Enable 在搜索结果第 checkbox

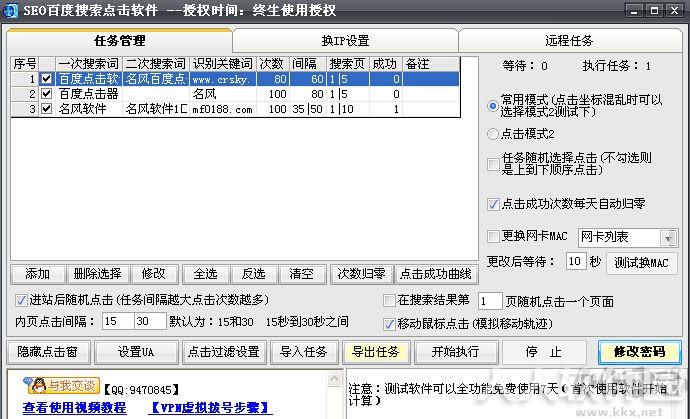[389, 301]
